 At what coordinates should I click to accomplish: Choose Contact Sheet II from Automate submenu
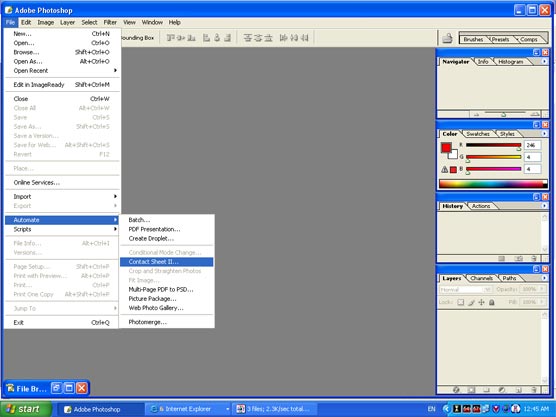[x=167, y=262]
